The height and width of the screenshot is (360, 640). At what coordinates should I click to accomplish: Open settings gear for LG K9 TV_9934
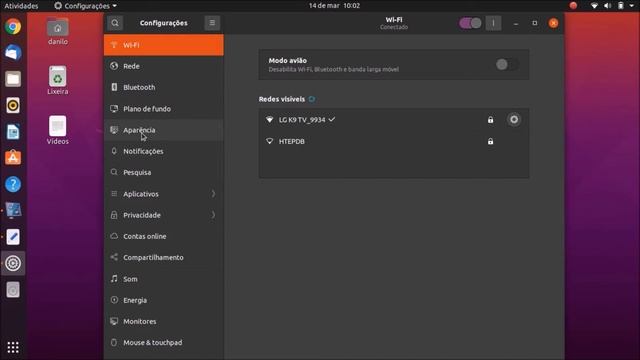514,120
